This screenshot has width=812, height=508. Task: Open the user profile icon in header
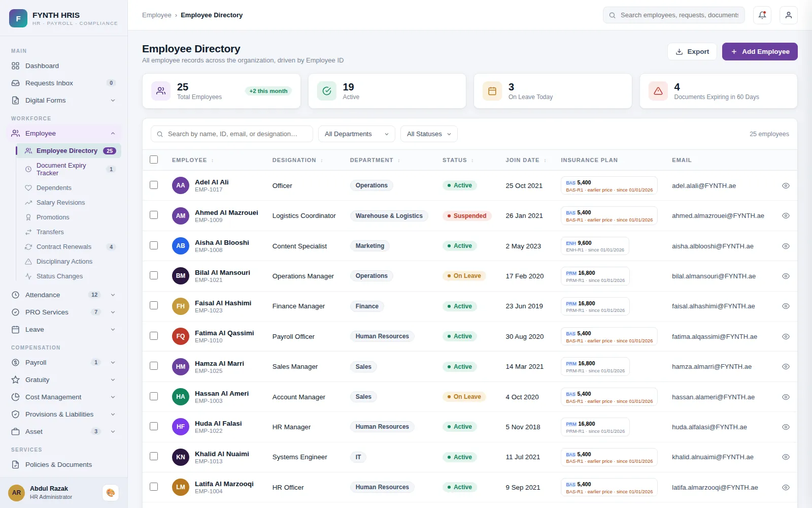[789, 15]
